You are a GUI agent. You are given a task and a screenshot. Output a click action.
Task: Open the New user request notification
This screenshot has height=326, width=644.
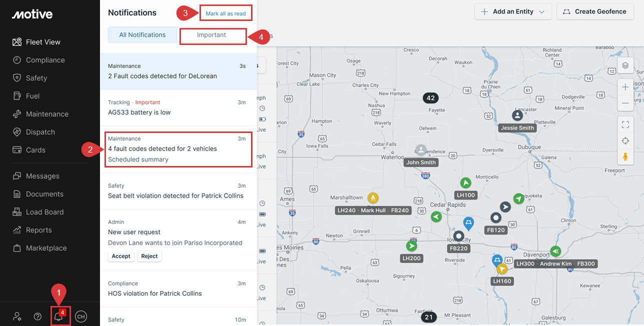pos(178,240)
